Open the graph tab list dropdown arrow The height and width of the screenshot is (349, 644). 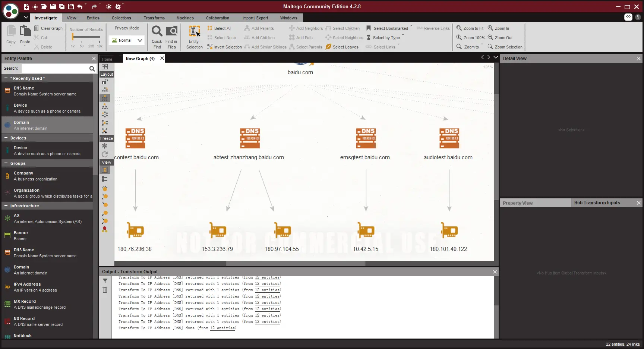[x=496, y=57]
